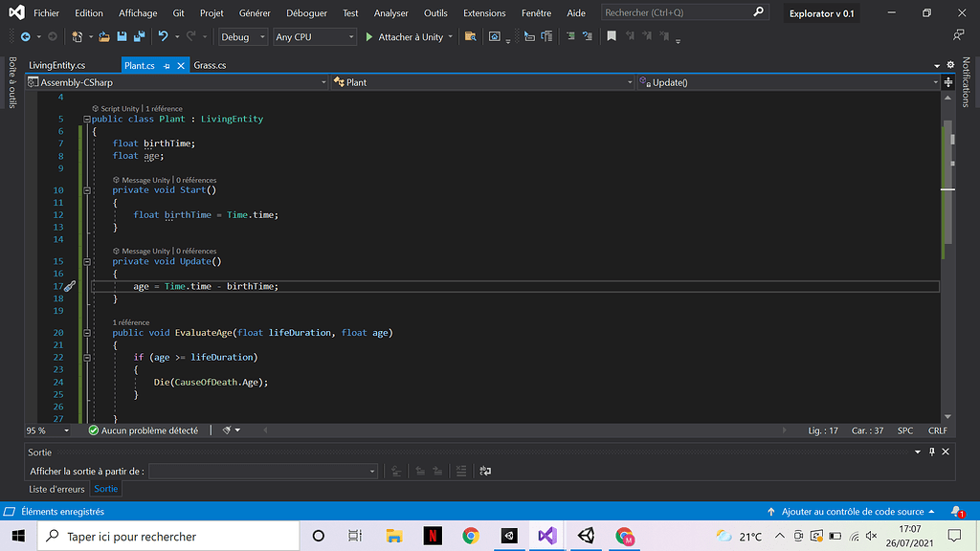The width and height of the screenshot is (980, 551).
Task: Create a new project from the toolbar
Action: tap(76, 37)
